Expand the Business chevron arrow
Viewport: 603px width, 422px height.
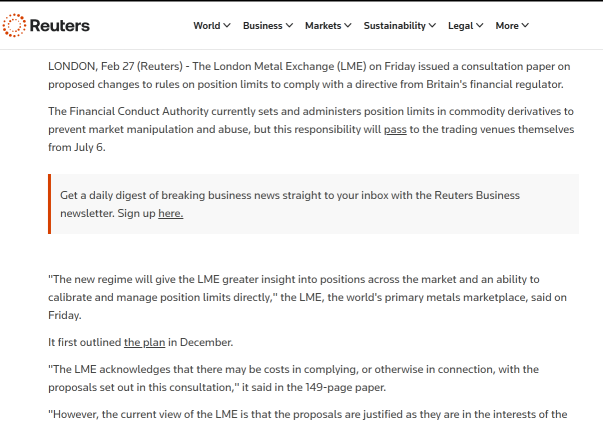(289, 25)
